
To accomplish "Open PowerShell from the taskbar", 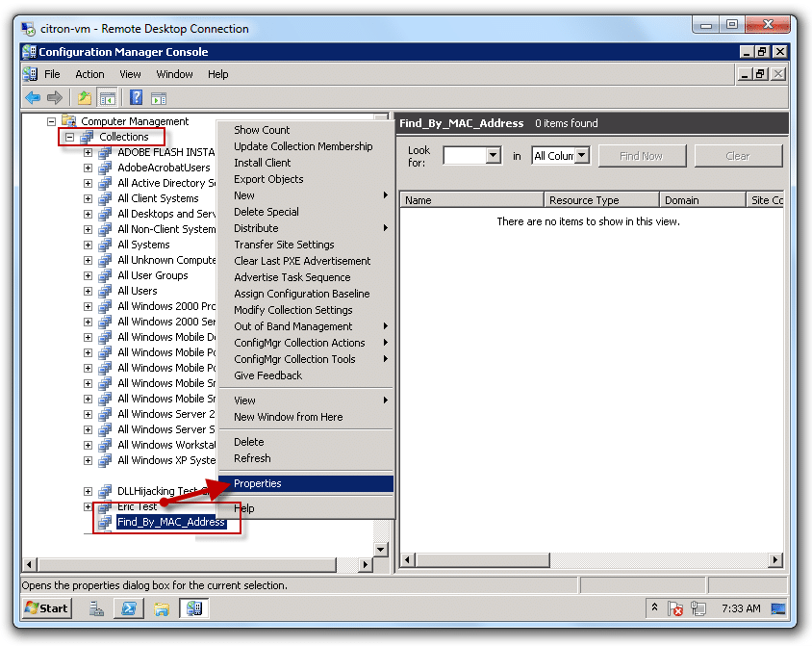I will click(x=128, y=607).
